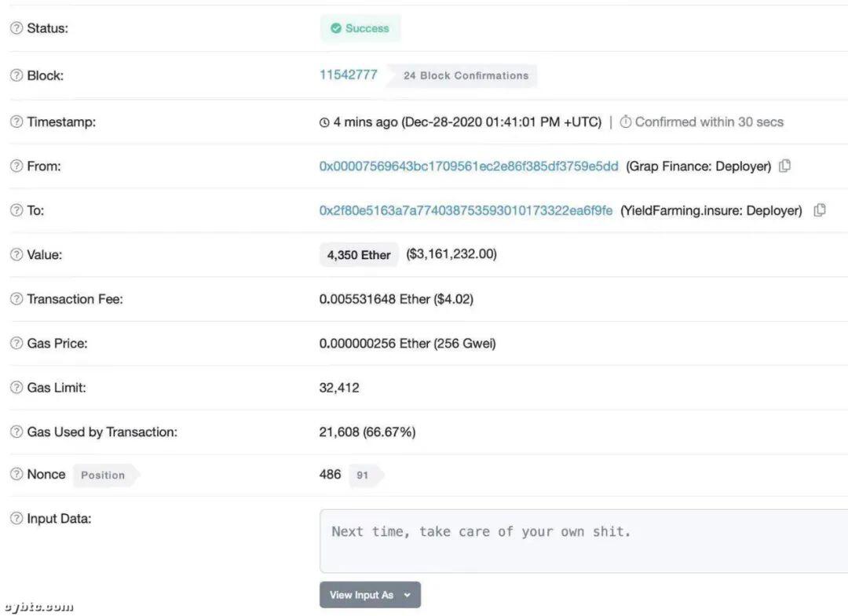Click the question mark next to Gas Limit
The image size is (848, 616).
tap(16, 388)
